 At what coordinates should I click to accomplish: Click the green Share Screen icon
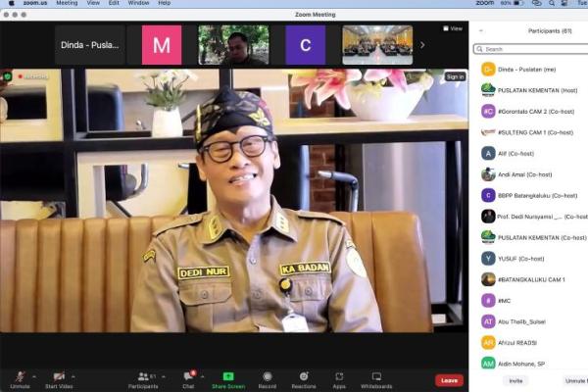228,376
